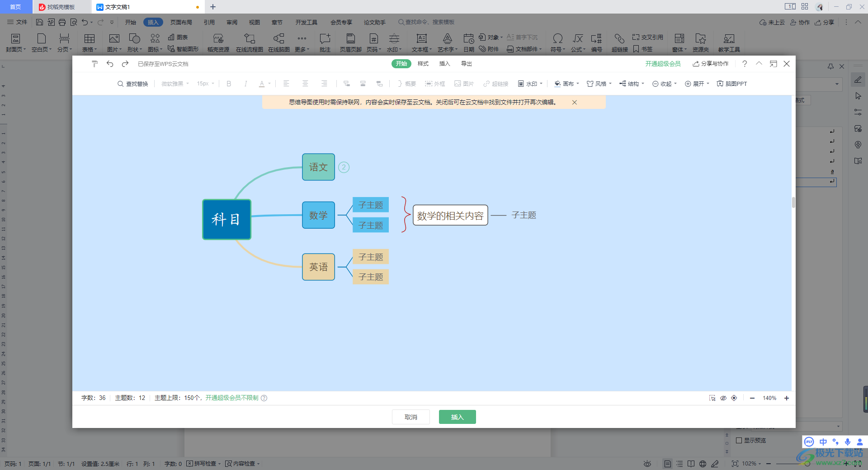Click the locate center topic icon
Viewport: 868px width, 470px height.
coord(734,398)
